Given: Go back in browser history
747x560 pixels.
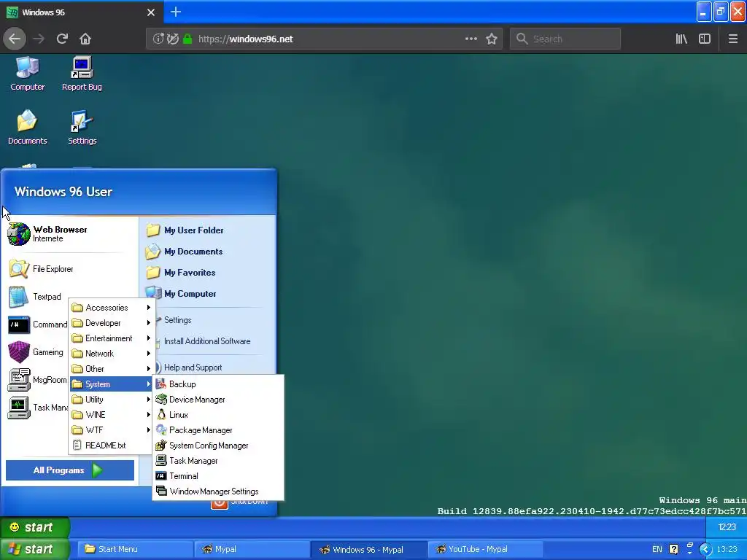Looking at the screenshot, I should [15, 39].
